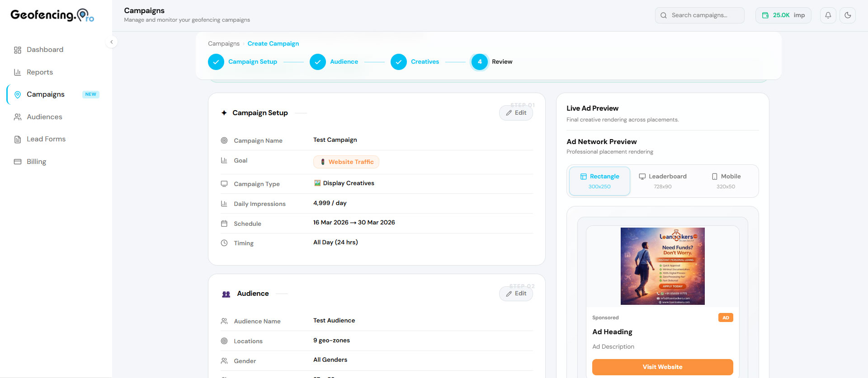Click the Campaign Setup step checkmark circle
868x378 pixels.
(x=216, y=62)
